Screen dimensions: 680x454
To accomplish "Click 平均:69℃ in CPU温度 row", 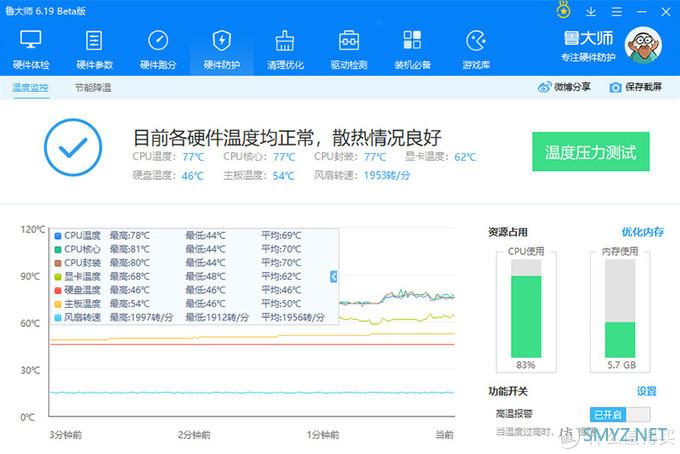I will pyautogui.click(x=281, y=235).
